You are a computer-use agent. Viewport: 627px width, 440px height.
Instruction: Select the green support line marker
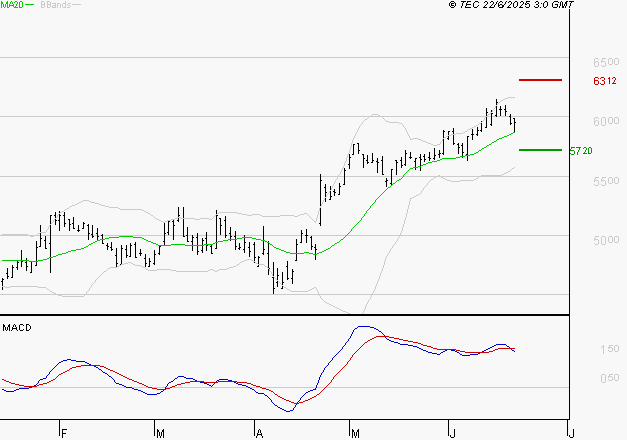pos(541,150)
